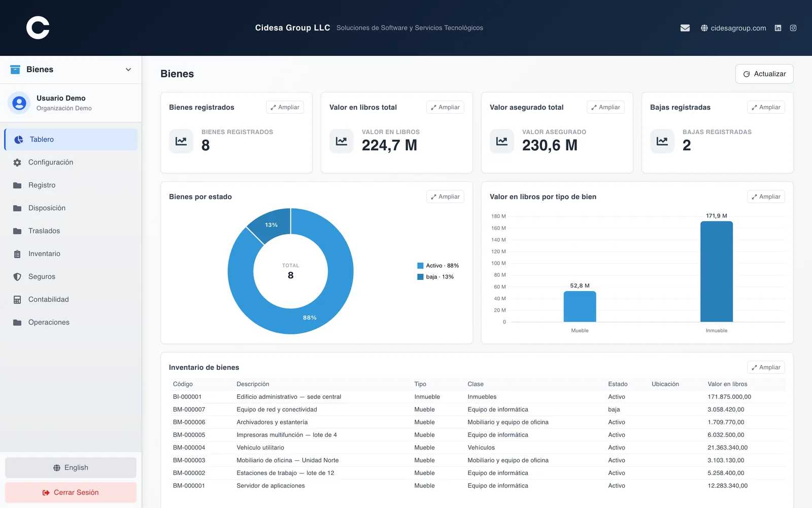This screenshot has height=508, width=812.
Task: Click the Vehículo utilitario description cell
Action: click(x=260, y=448)
